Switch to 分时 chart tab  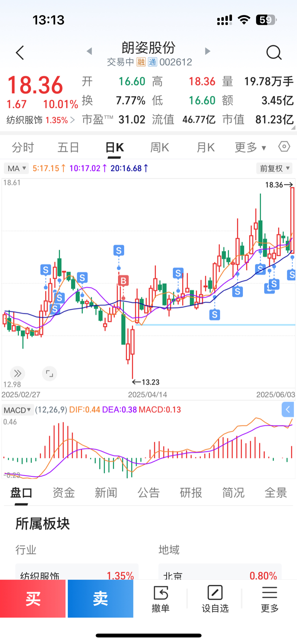tap(23, 148)
